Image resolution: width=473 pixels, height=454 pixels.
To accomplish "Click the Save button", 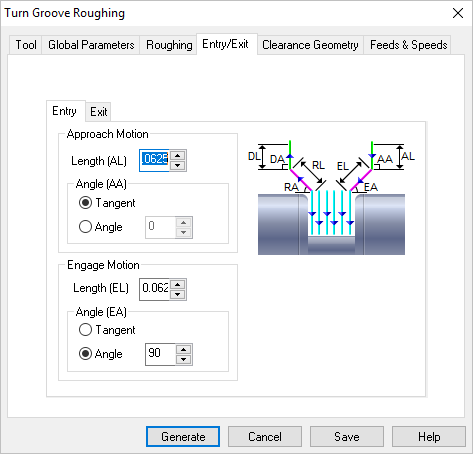I will point(347,436).
